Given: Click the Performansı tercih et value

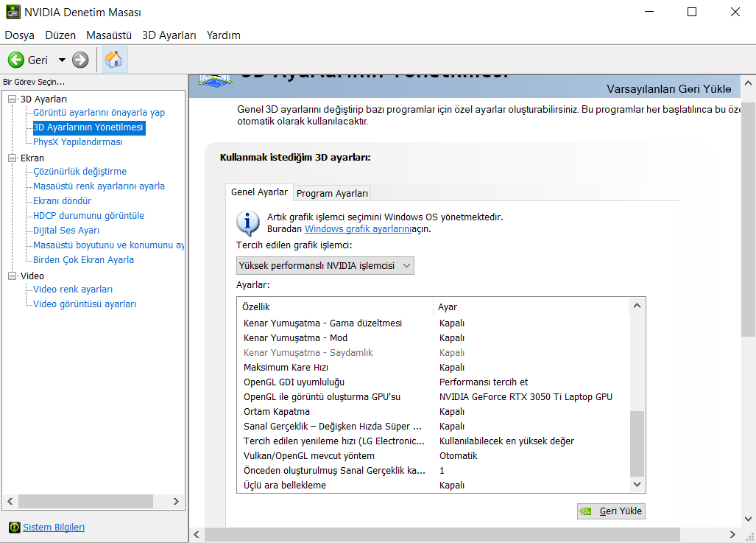Looking at the screenshot, I should coord(484,382).
